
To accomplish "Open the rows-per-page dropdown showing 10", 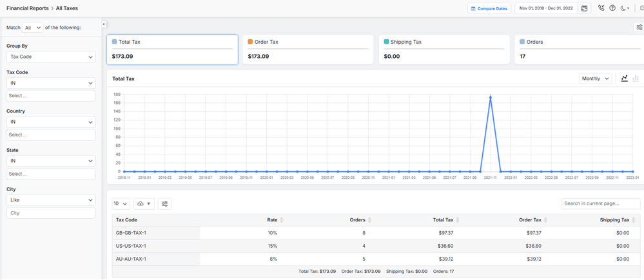I will [x=121, y=203].
